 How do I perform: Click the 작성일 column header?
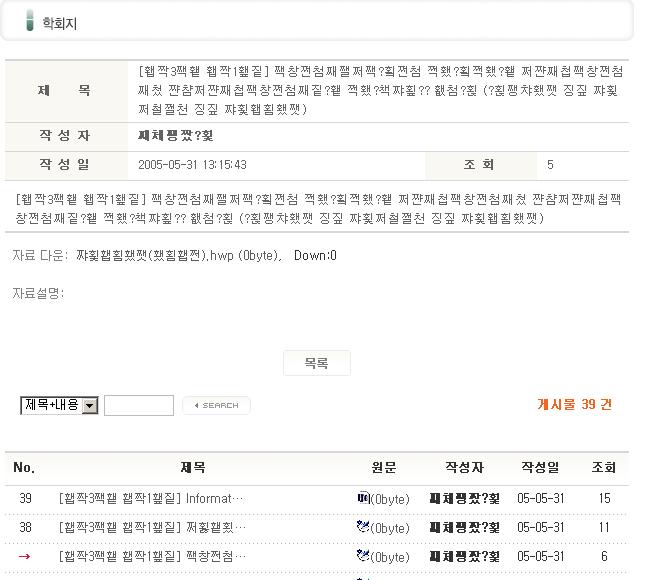tap(540, 467)
